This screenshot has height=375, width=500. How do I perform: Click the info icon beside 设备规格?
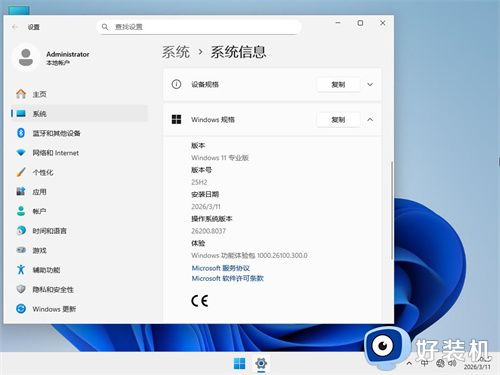pyautogui.click(x=176, y=84)
